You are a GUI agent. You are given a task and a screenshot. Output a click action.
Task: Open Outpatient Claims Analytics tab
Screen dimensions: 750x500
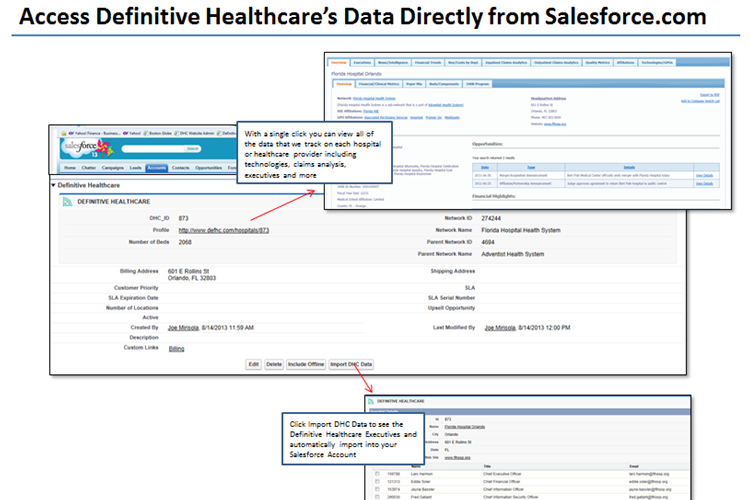[556, 63]
